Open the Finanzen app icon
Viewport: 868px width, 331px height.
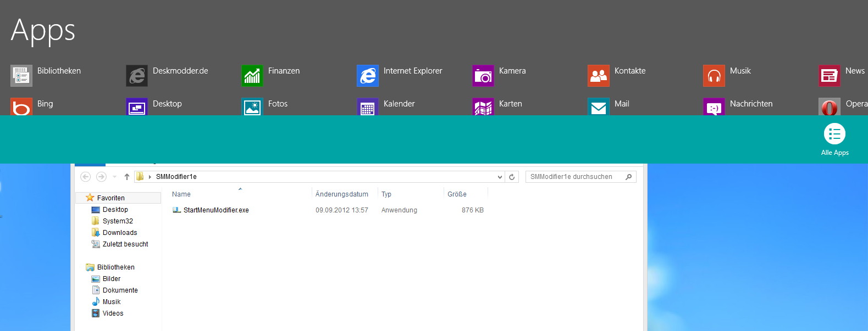(x=252, y=76)
